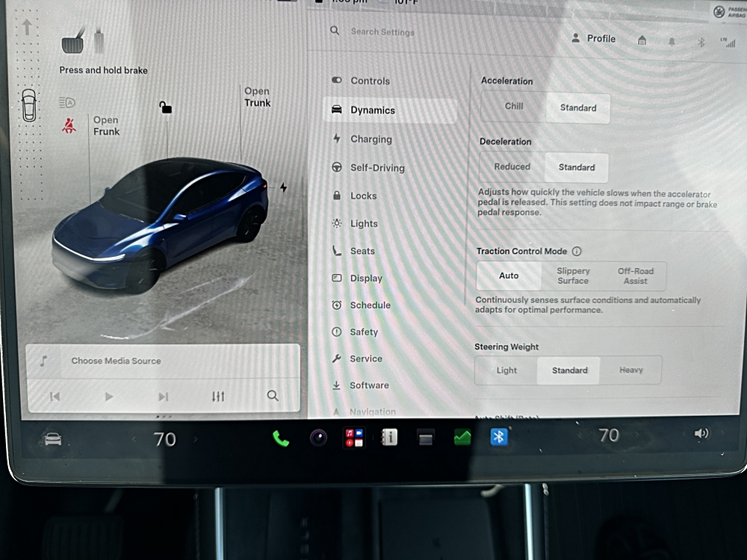Screen dimensions: 747x560
Task: Tap the volume speaker icon
Action: coord(701,433)
